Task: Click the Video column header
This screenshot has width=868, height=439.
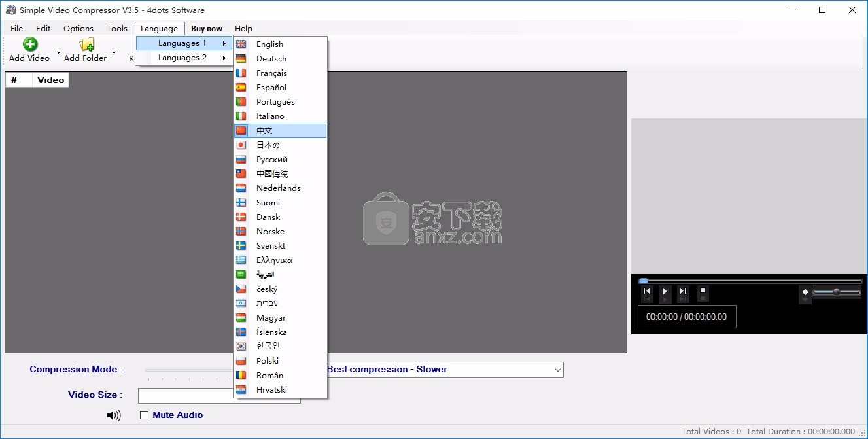Action: (50, 80)
